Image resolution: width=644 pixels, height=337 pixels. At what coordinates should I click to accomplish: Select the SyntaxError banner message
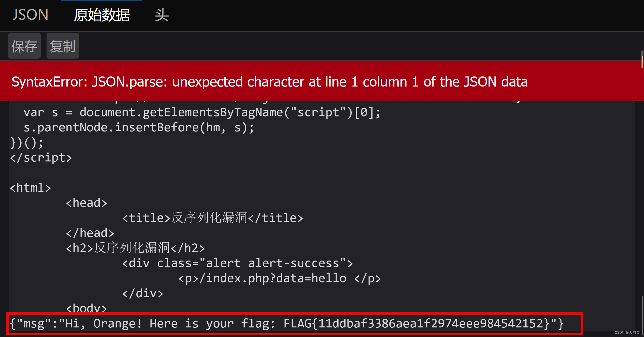269,81
